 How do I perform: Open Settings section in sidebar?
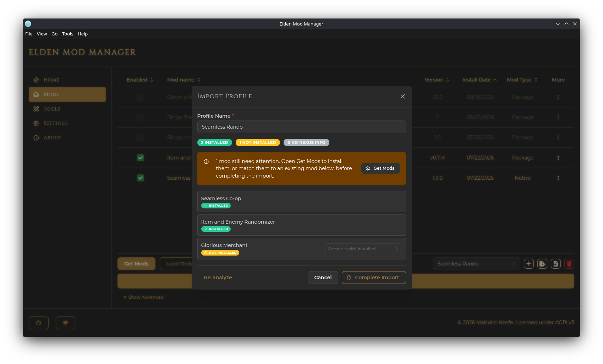67,123
